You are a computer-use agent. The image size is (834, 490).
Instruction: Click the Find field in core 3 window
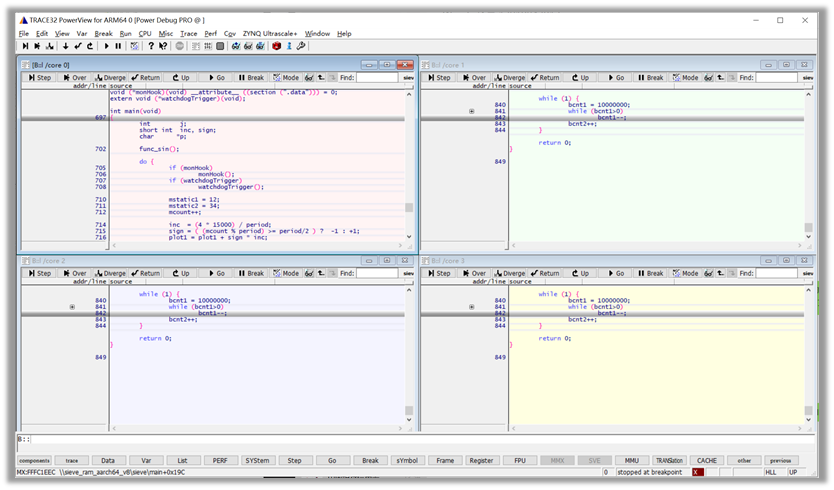[x=776, y=273]
